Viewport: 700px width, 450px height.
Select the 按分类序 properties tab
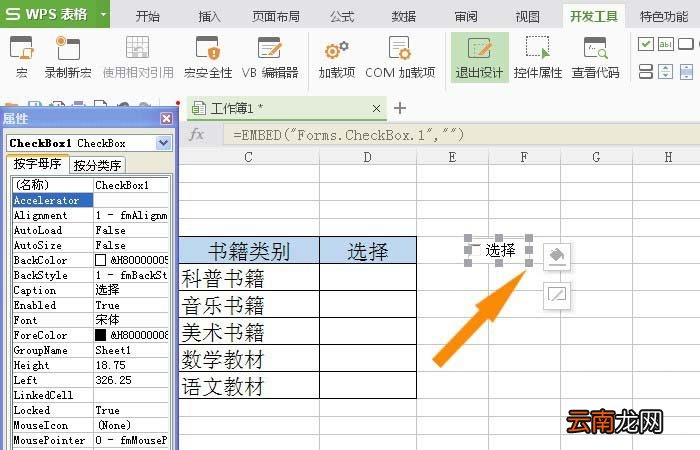pos(97,165)
